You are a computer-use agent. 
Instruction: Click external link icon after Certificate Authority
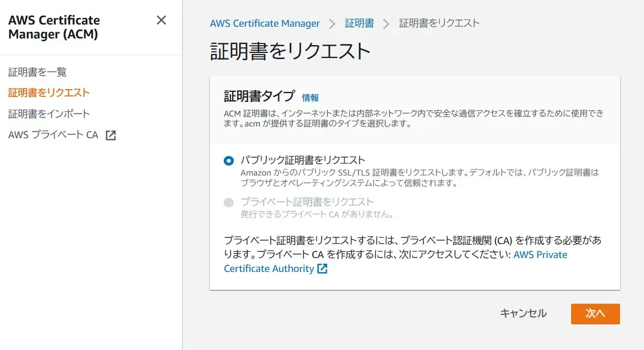pyautogui.click(x=322, y=269)
